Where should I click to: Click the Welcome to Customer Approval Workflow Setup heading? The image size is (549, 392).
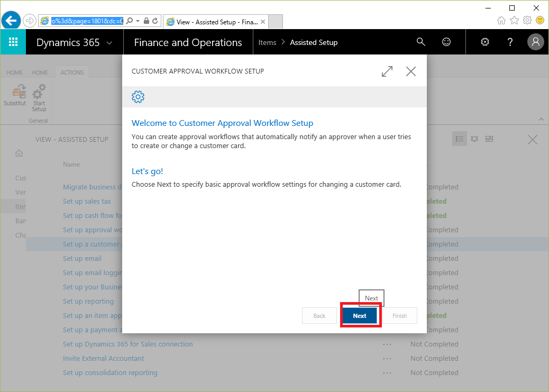click(x=222, y=123)
